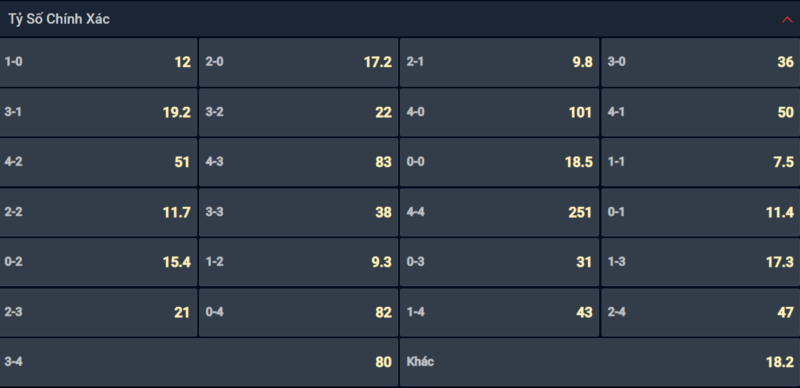800x388 pixels.
Task: Choose the Khác option at 18.2
Action: 600,362
